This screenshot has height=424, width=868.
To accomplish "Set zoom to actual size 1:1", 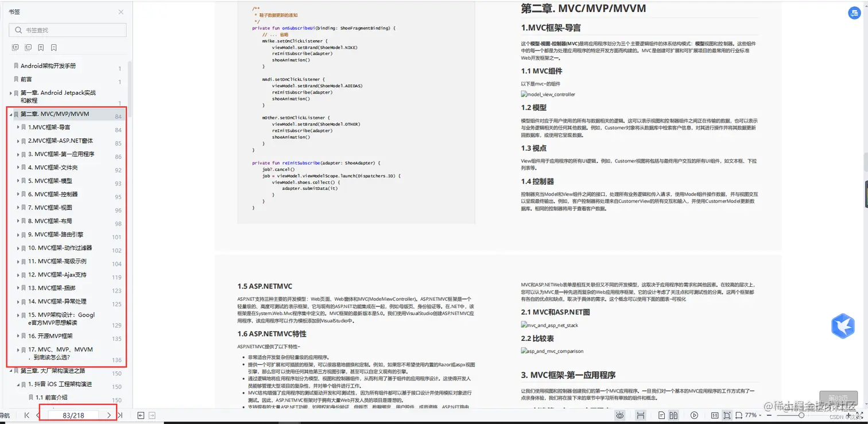I will 714,415.
